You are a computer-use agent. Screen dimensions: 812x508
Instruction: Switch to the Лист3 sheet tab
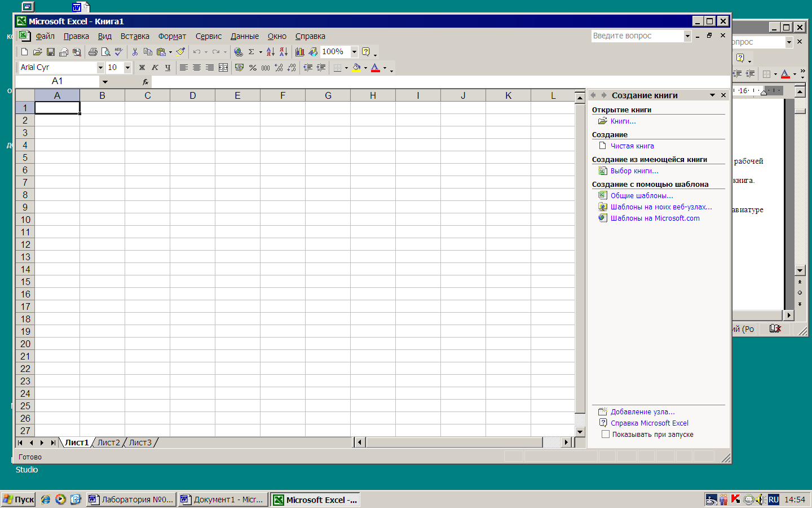(x=140, y=443)
